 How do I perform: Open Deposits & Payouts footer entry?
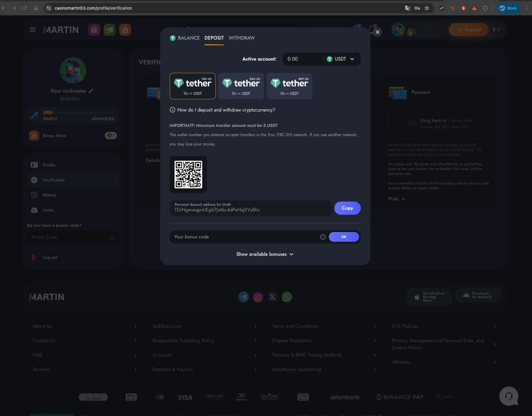[205, 369]
